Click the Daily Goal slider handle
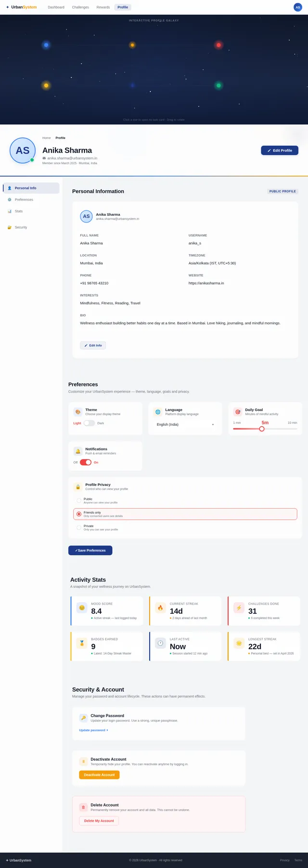 pyautogui.click(x=262, y=429)
